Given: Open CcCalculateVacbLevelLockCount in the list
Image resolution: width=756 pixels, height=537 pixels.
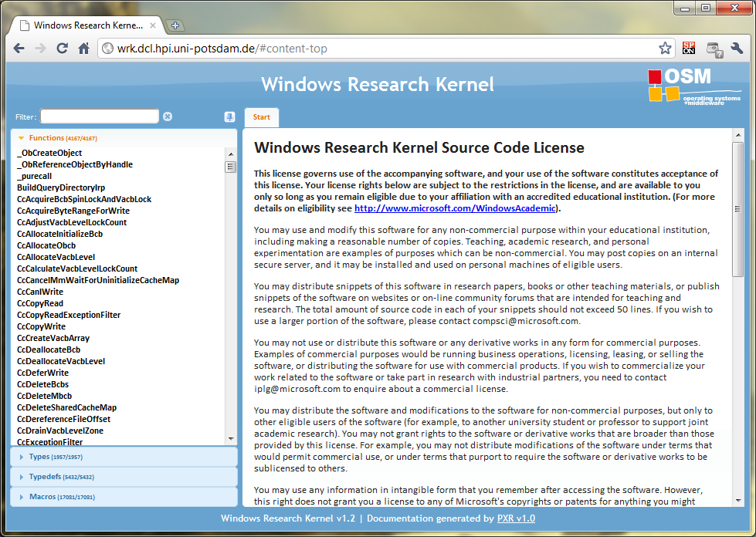Looking at the screenshot, I should pos(77,268).
